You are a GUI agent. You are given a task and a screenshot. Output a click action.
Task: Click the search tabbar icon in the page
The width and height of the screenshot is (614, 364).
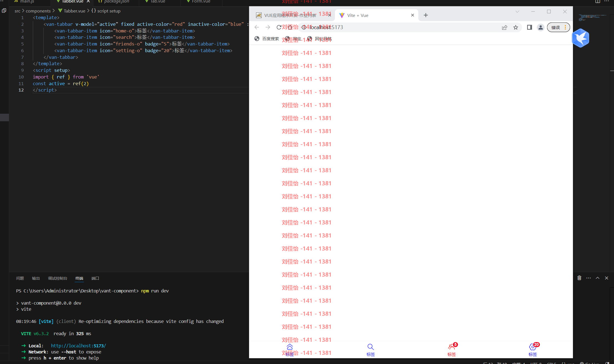click(x=370, y=347)
